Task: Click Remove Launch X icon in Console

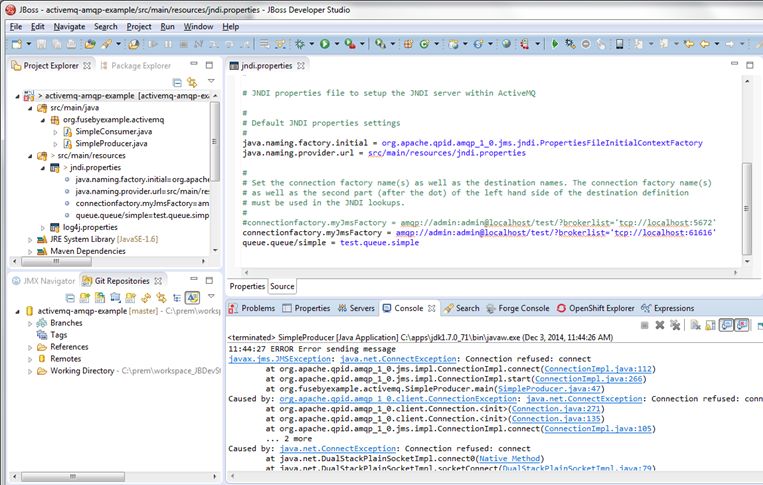Action: [660, 325]
